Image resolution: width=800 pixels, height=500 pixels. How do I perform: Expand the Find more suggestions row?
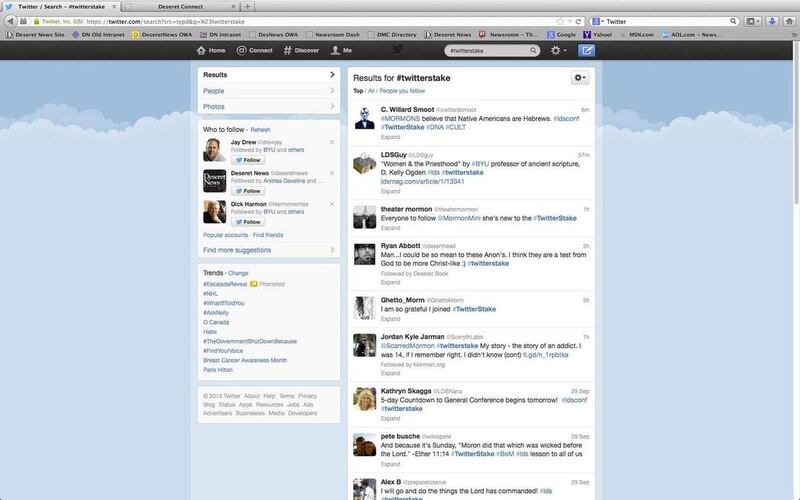tap(268, 250)
